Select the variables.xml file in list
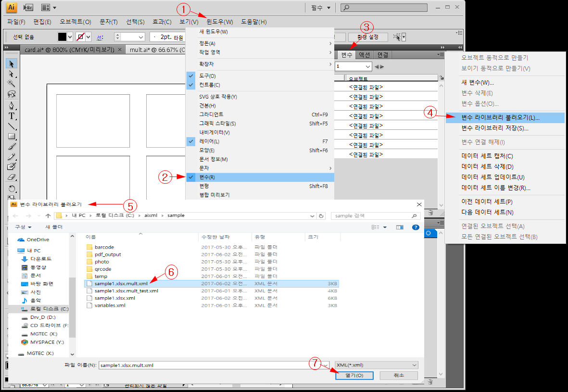 point(110,305)
